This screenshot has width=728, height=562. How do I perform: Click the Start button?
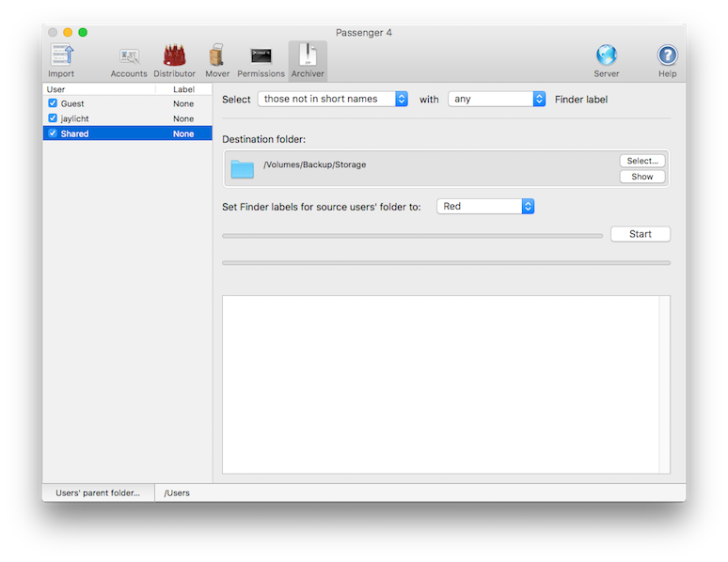641,234
